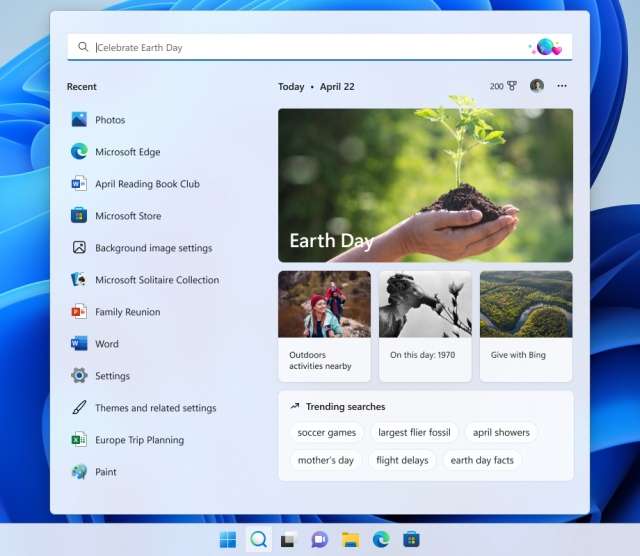Screen dimensions: 640x556
Task: Open the Excel icon for Europe Trip Planning
Action: coord(79,440)
